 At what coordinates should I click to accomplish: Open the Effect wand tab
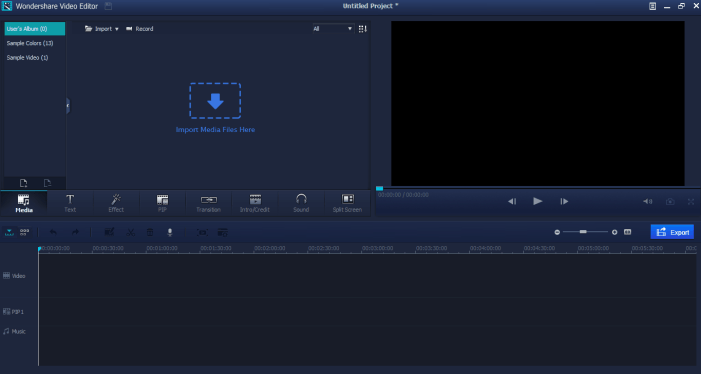[116, 203]
